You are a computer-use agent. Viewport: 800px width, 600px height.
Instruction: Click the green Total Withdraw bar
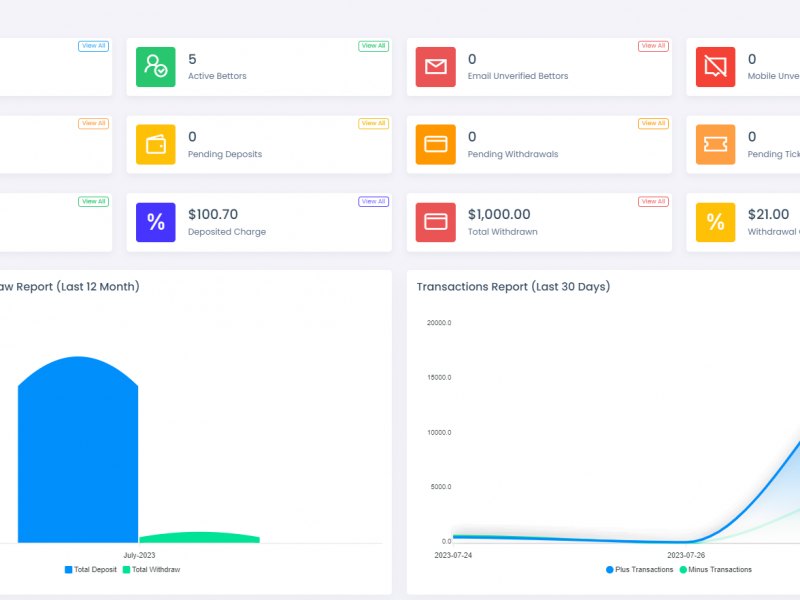199,537
